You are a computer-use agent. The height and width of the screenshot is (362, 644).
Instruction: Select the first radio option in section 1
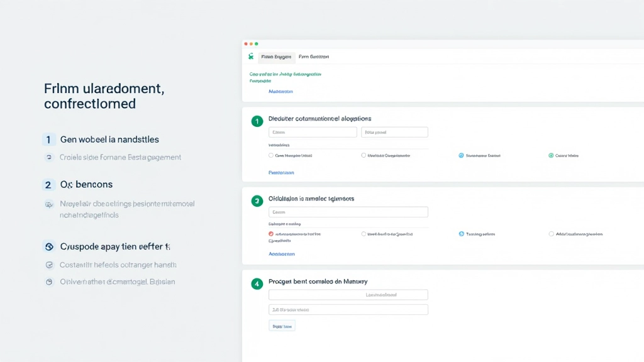click(271, 155)
